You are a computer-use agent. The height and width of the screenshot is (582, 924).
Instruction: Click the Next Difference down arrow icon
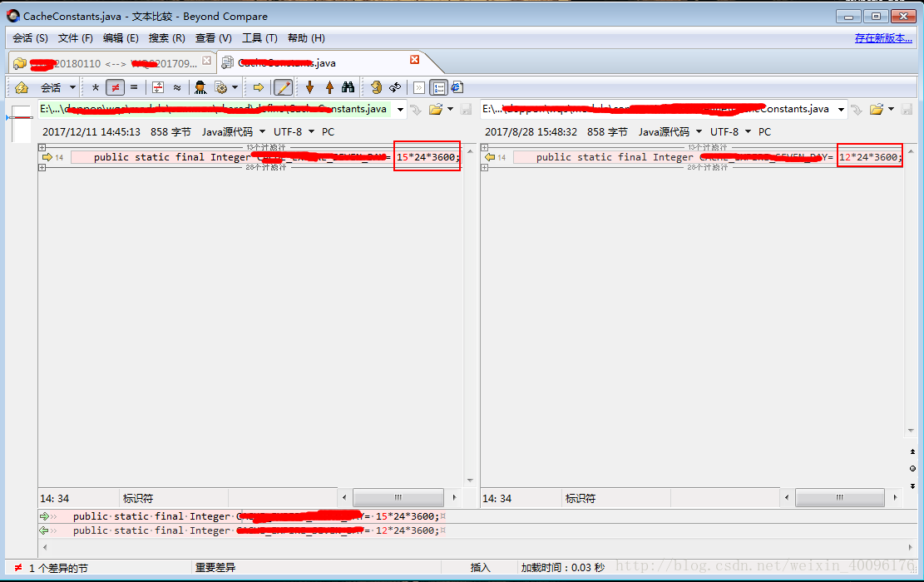(310, 88)
